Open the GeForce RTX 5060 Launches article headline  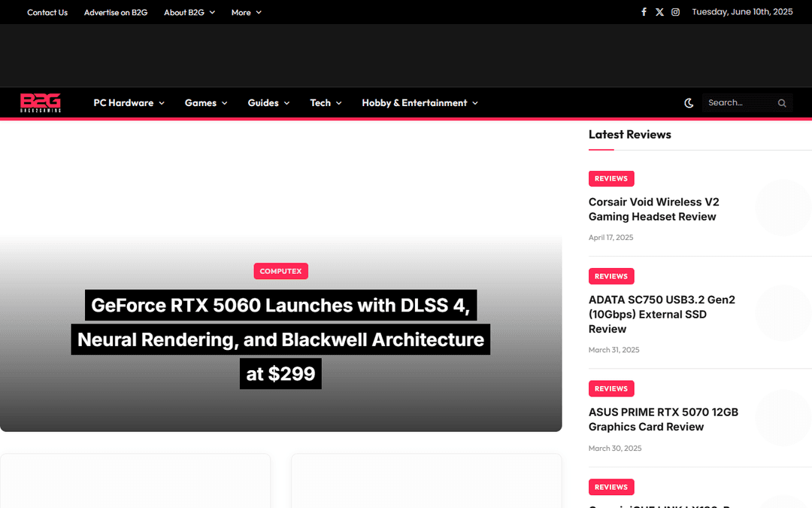click(x=280, y=339)
